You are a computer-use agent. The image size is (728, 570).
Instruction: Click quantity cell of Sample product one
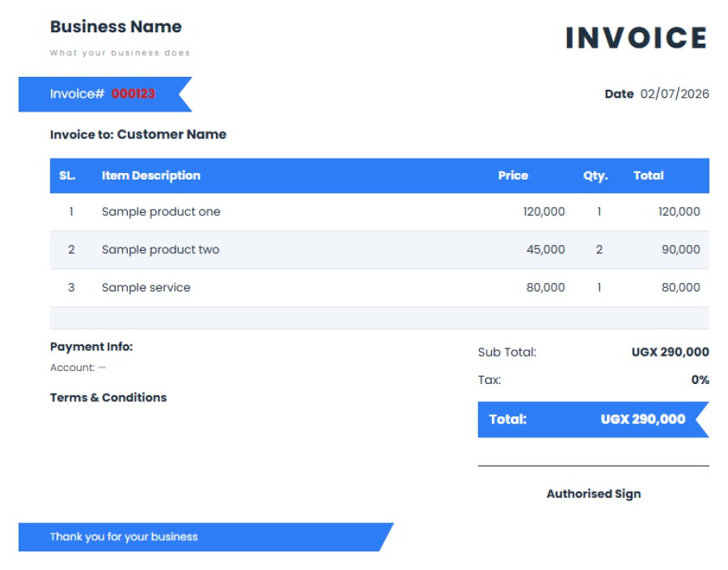click(599, 212)
